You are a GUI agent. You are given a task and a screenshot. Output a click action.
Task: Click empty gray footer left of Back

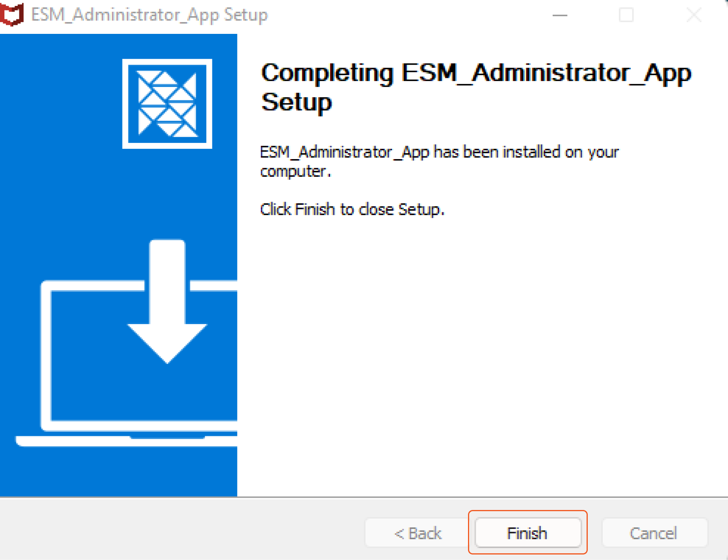pyautogui.click(x=177, y=532)
